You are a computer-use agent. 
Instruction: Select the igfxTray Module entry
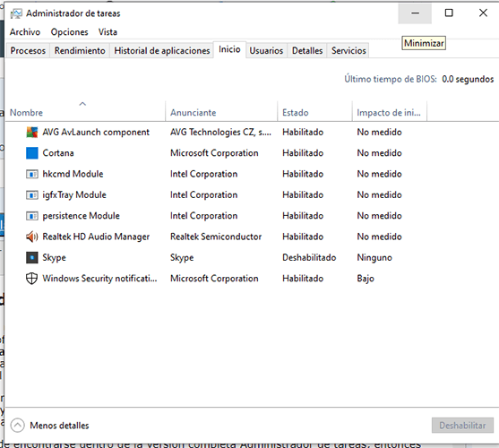pos(74,194)
